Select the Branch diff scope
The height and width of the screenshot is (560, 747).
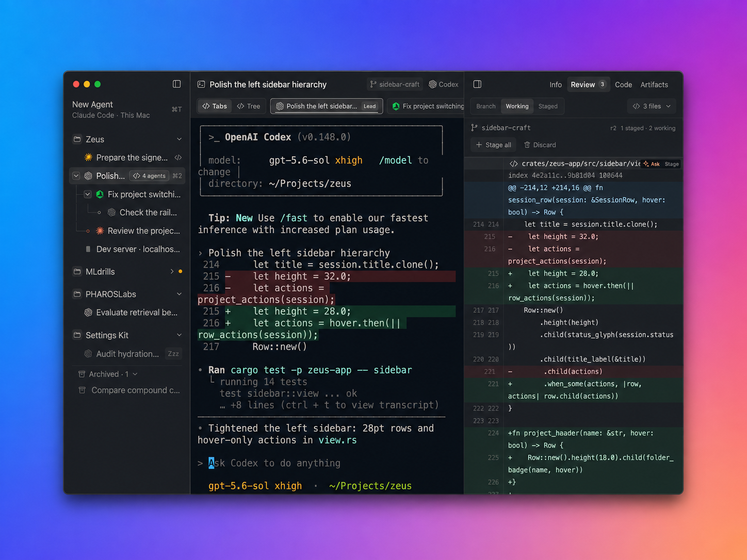tap(486, 106)
